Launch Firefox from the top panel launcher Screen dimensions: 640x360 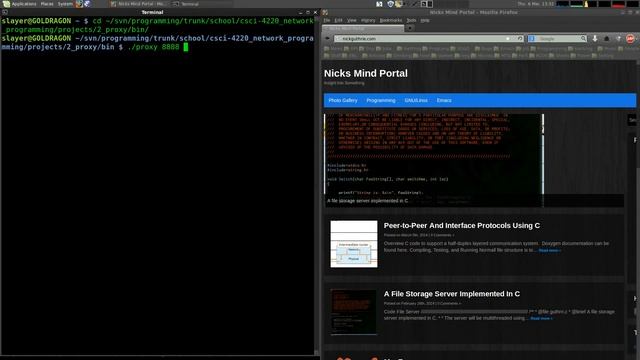pos(79,4)
